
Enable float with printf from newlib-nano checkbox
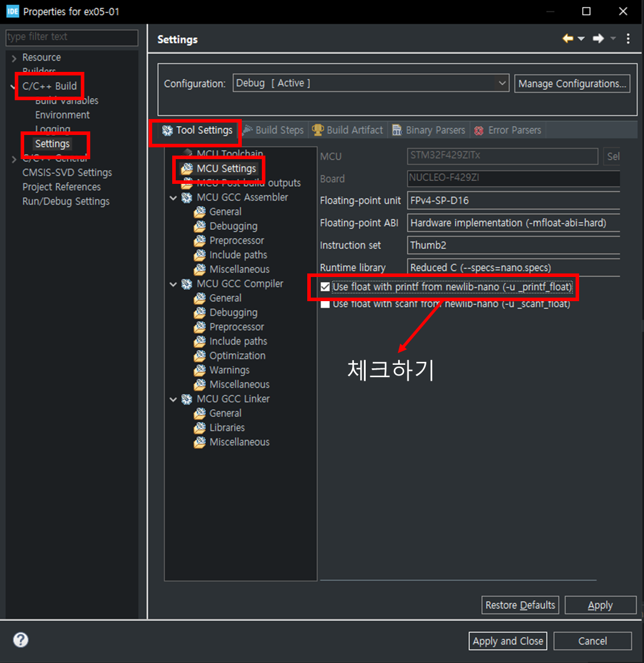pyautogui.click(x=325, y=287)
